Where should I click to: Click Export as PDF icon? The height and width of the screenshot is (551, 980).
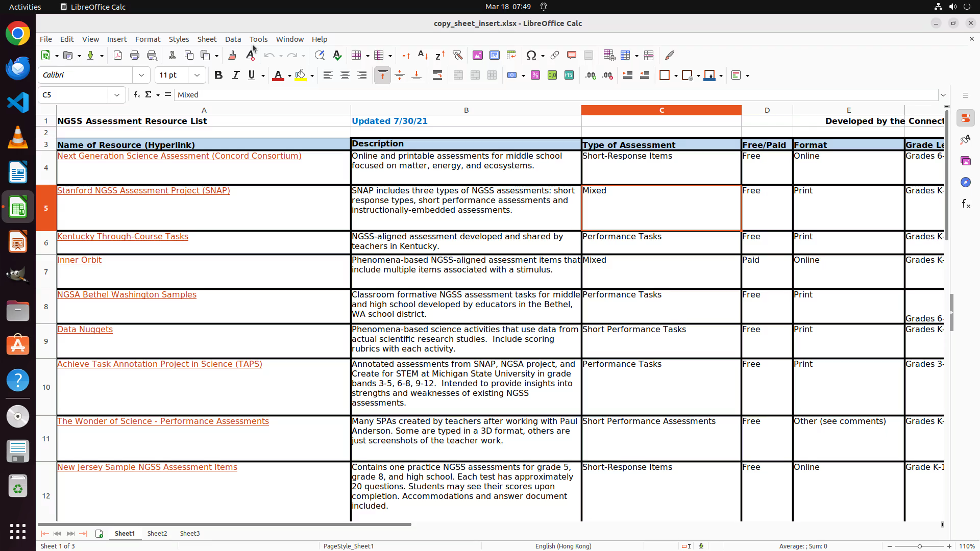118,55
